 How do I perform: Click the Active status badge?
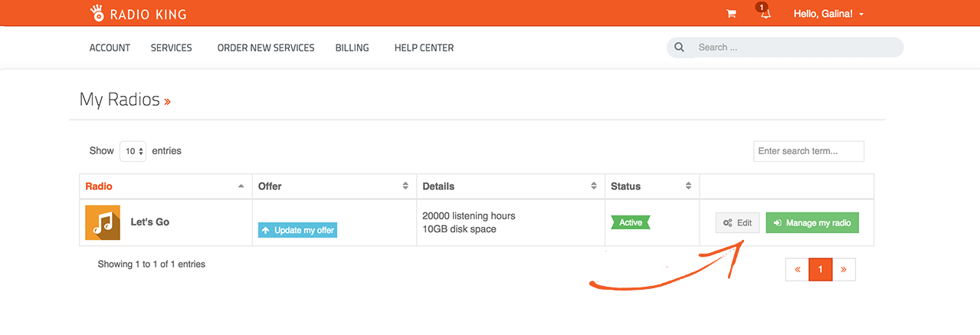[631, 222]
